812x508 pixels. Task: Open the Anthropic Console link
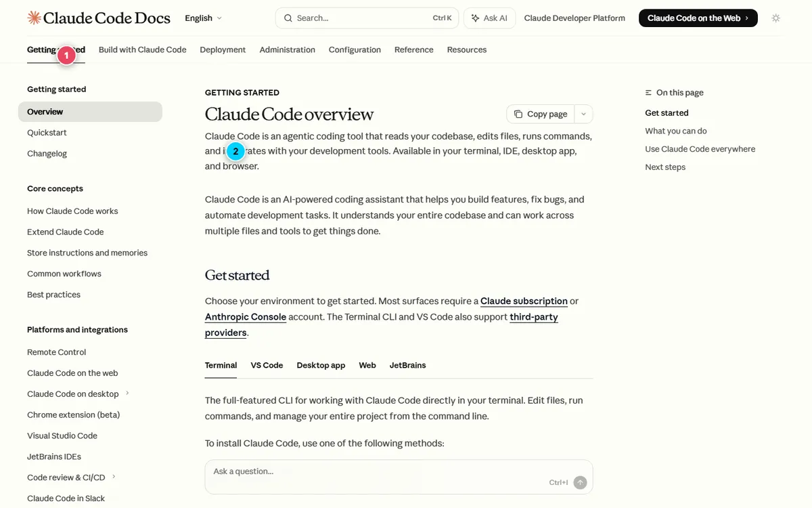click(x=245, y=316)
